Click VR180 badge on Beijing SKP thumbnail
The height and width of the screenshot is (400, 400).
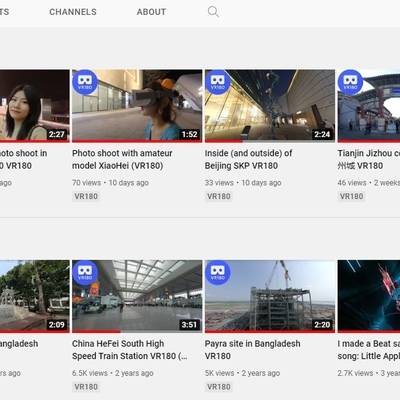pyautogui.click(x=217, y=82)
